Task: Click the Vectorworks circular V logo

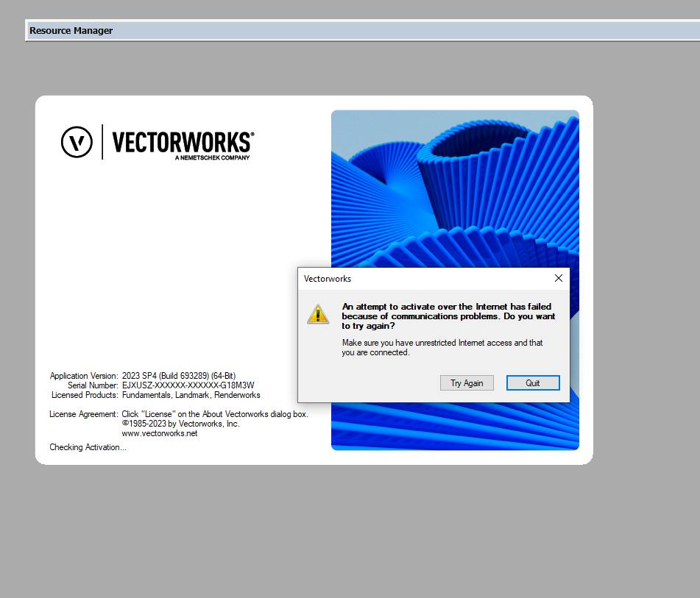Action: 77,142
